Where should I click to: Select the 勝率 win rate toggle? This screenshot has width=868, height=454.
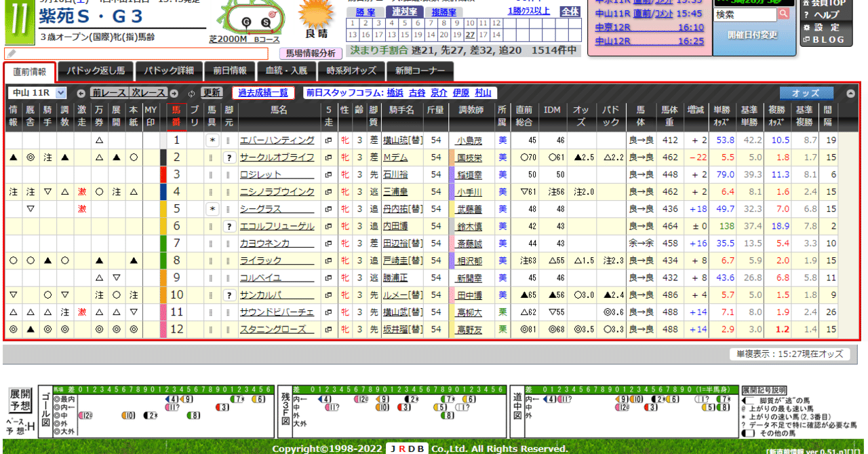[x=366, y=12]
